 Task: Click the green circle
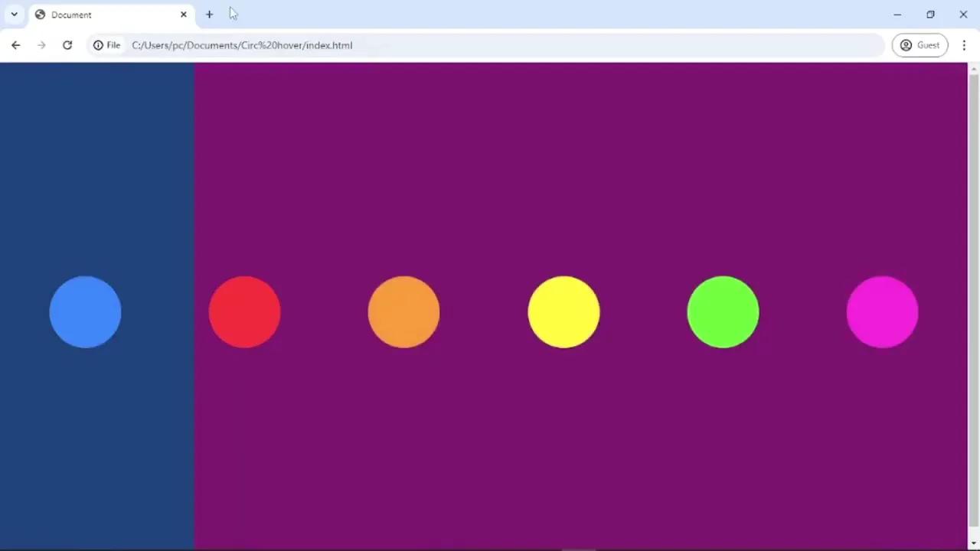point(723,312)
